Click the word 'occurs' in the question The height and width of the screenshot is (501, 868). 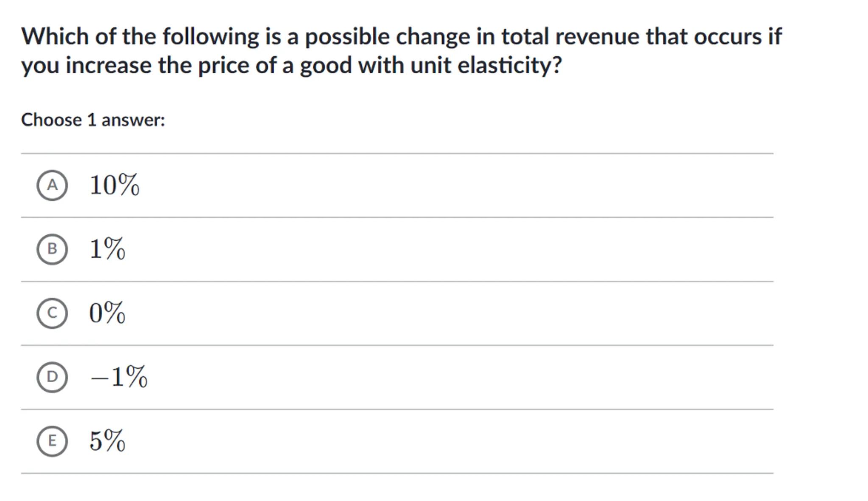pyautogui.click(x=727, y=36)
